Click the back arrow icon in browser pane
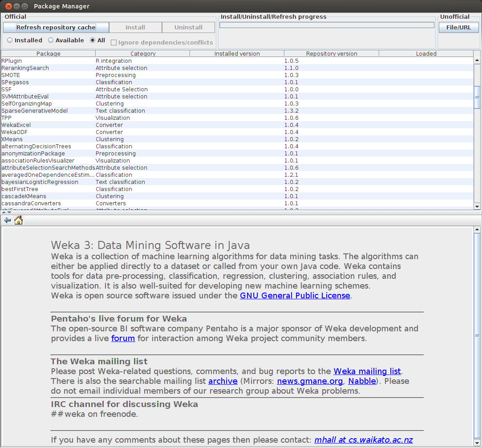The width and height of the screenshot is (482, 448). (8, 220)
